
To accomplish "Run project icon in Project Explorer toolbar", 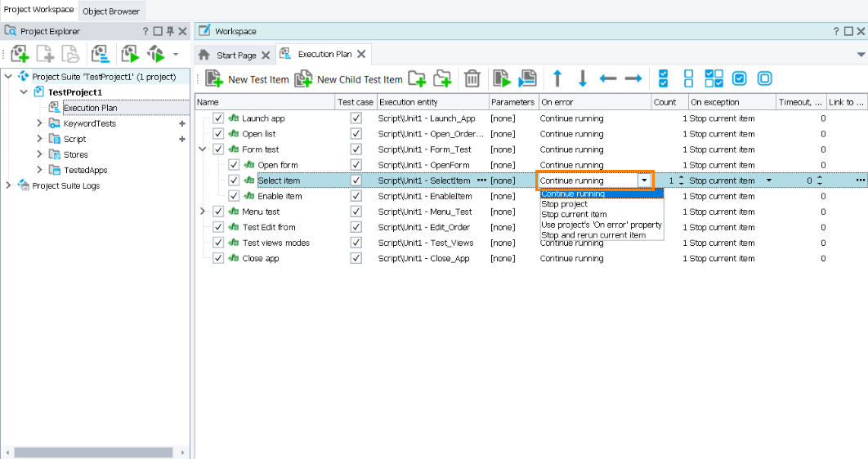I will (x=130, y=55).
